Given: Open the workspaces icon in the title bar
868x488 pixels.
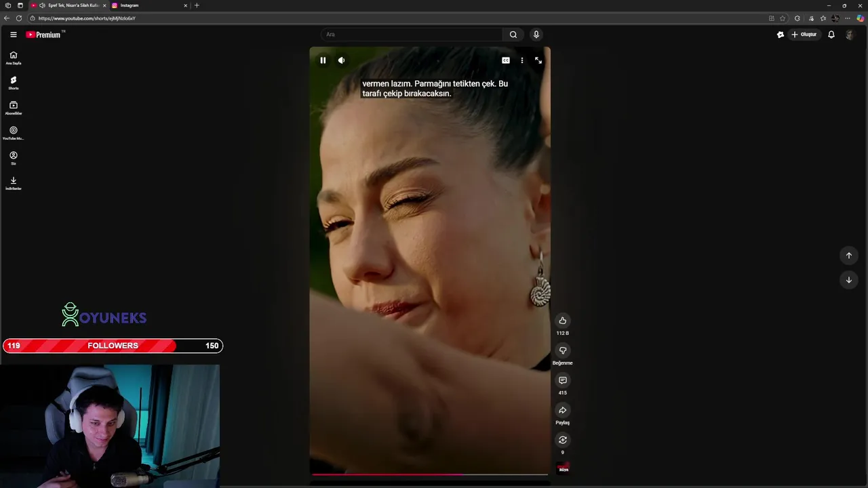Looking at the screenshot, I should tap(7, 5).
